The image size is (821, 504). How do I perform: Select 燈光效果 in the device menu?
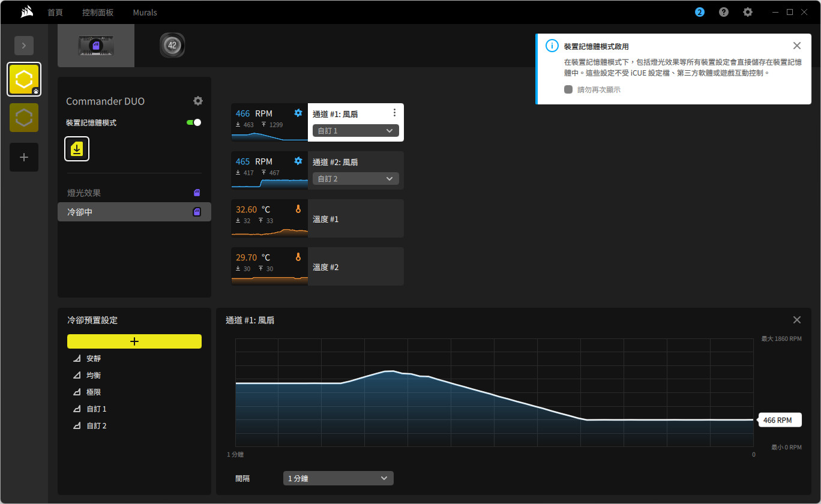[x=84, y=193]
